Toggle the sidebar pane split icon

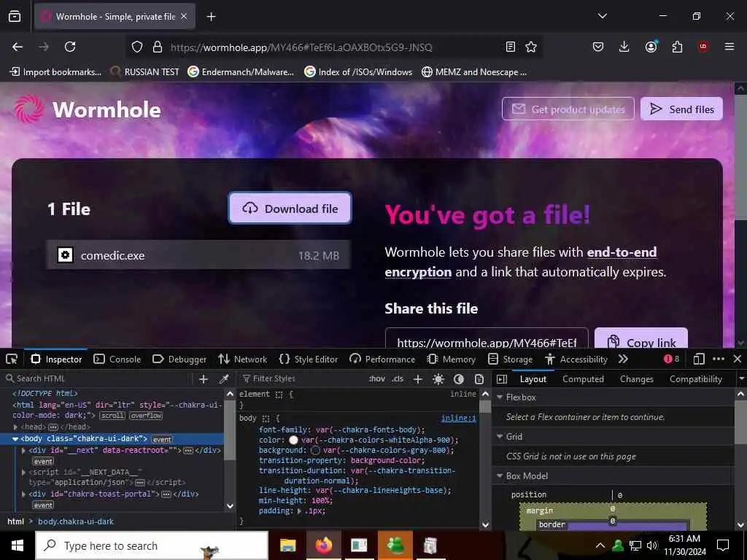[502, 379]
